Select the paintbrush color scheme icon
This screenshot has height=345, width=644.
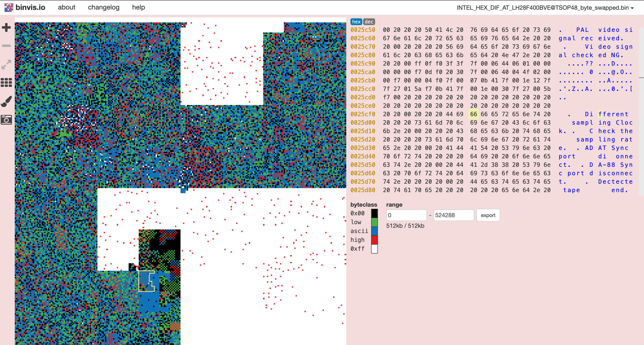tap(6, 101)
